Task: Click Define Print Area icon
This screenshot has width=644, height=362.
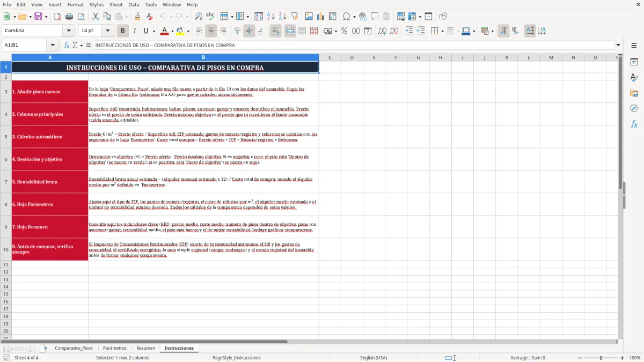Action: (401, 17)
